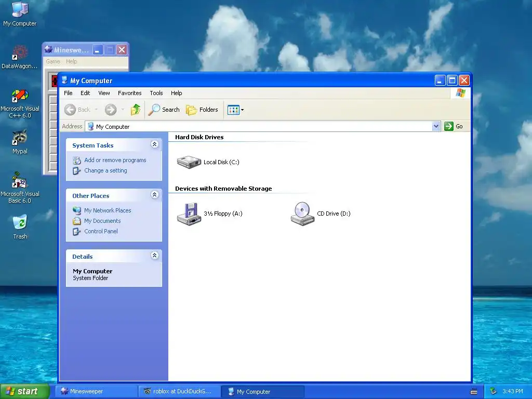Select the Mypal raccoon desktop icon

click(x=20, y=142)
